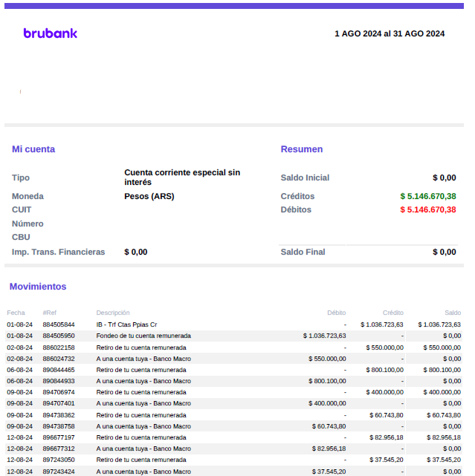Select the 'Imp. Trans. Financieras' label
This screenshot has width=475, height=476.
click(58, 252)
